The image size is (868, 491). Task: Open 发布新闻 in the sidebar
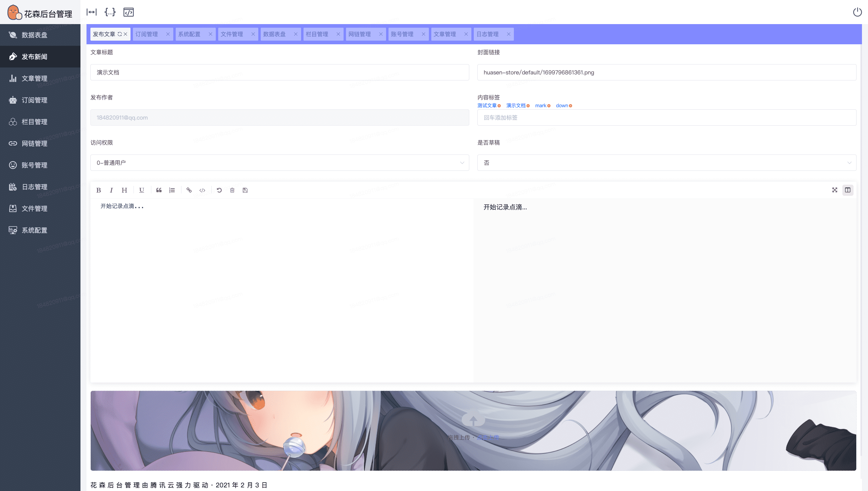coord(40,57)
